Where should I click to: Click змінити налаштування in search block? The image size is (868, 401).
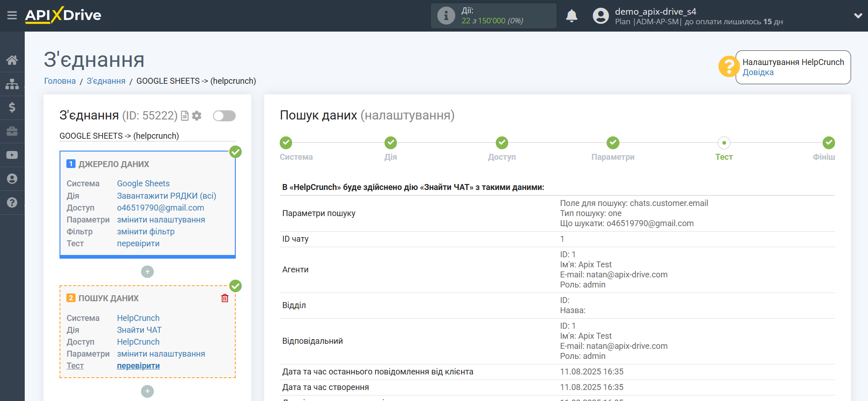pos(161,354)
